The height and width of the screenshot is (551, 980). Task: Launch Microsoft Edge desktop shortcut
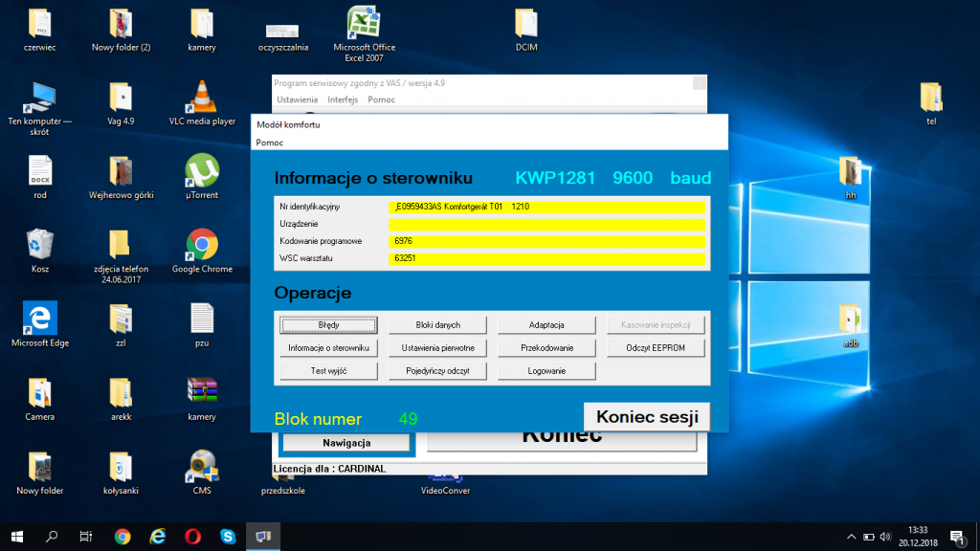click(x=40, y=318)
